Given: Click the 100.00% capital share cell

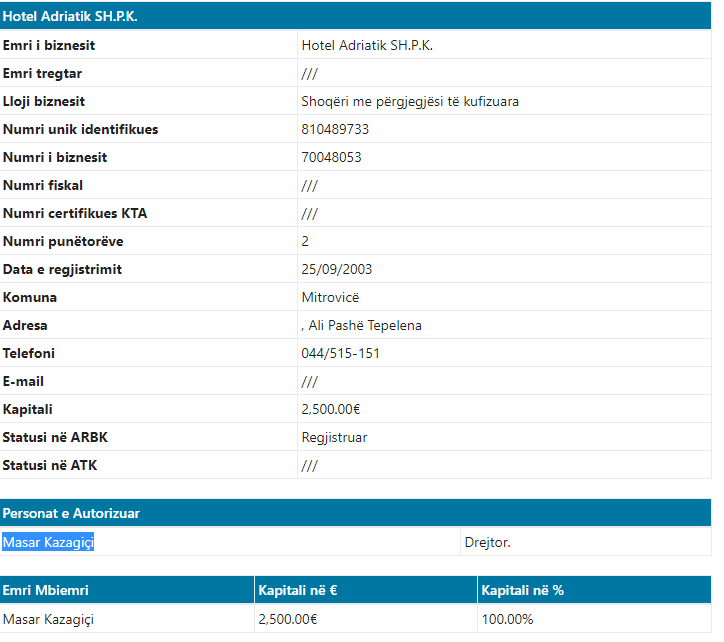Looking at the screenshot, I should pyautogui.click(x=507, y=619).
